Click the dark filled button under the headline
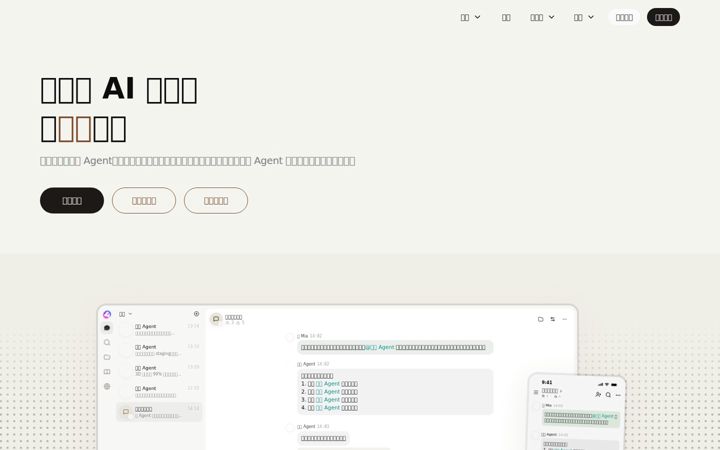 click(x=72, y=201)
